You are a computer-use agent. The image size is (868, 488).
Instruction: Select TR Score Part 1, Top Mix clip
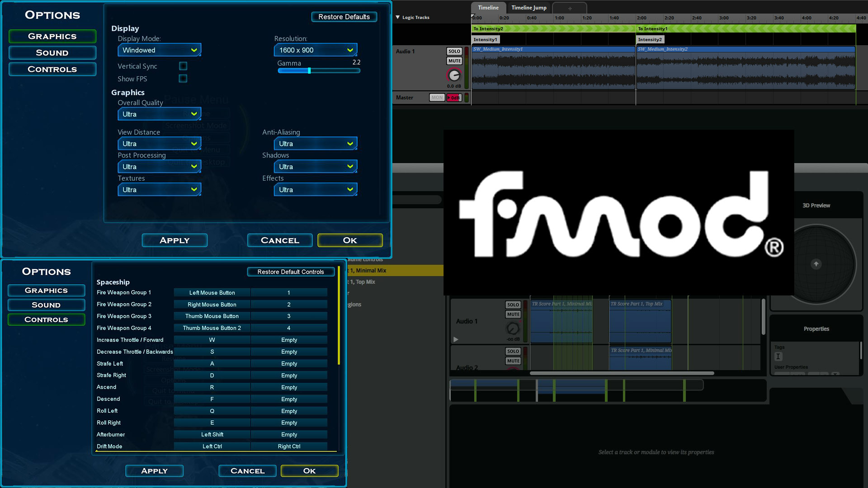click(640, 321)
